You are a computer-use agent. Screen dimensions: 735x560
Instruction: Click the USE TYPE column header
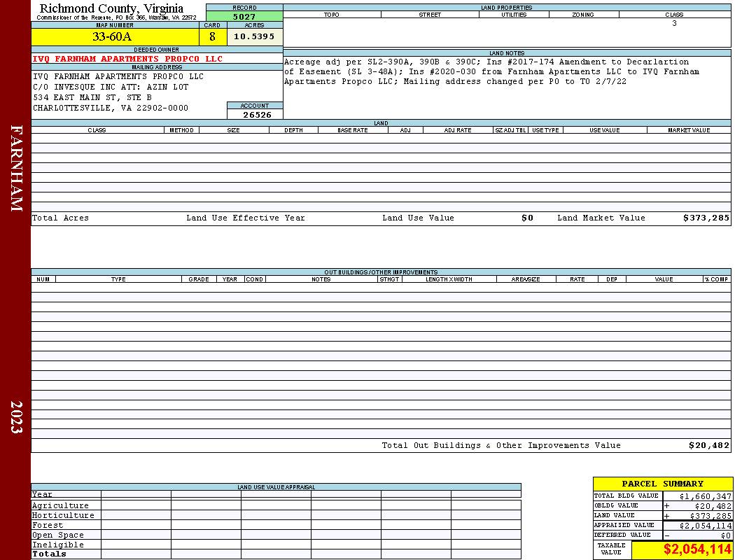[x=545, y=130]
